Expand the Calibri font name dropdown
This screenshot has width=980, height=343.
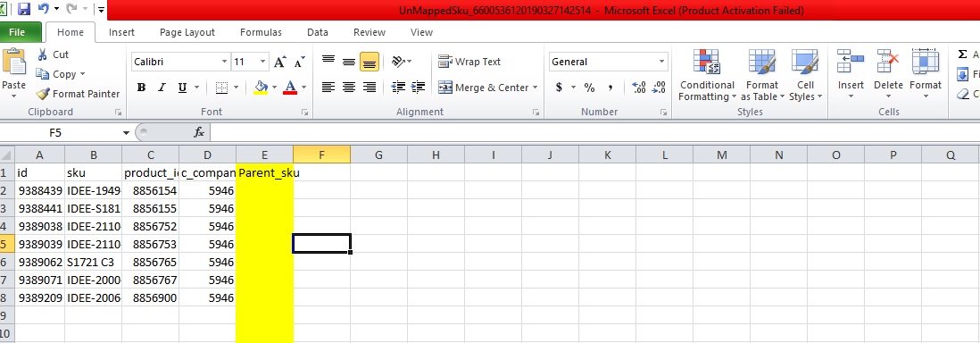pos(224,62)
